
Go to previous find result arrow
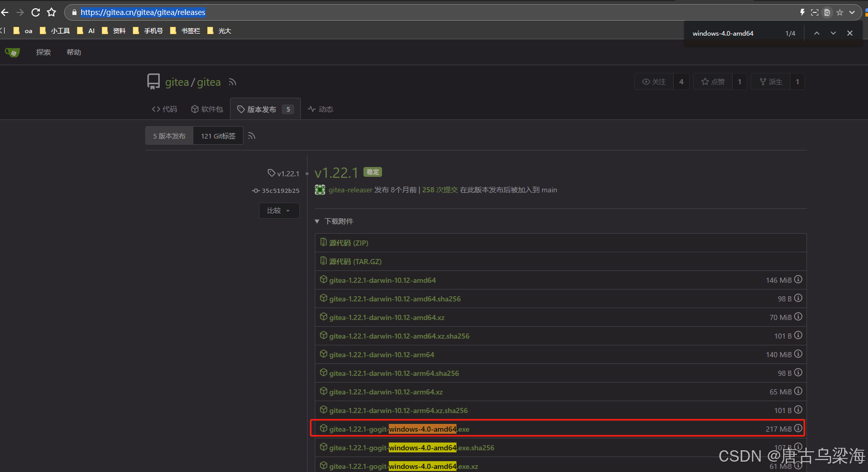(x=816, y=33)
